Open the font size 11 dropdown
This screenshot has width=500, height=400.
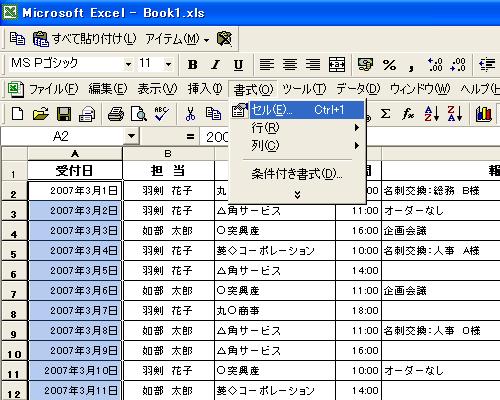tap(168, 64)
